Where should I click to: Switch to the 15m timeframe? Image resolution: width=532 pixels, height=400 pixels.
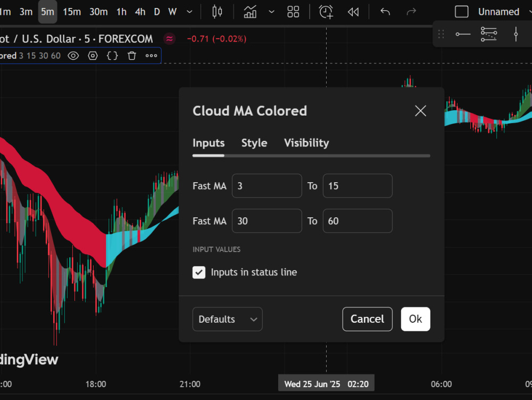[72, 12]
